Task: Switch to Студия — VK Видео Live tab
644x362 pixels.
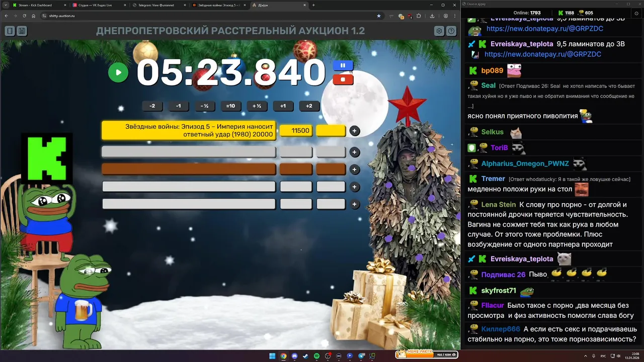Action: click(98, 5)
